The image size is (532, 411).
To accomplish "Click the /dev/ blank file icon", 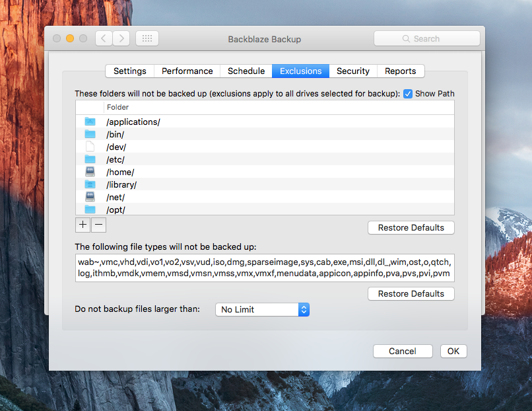I will 90,147.
